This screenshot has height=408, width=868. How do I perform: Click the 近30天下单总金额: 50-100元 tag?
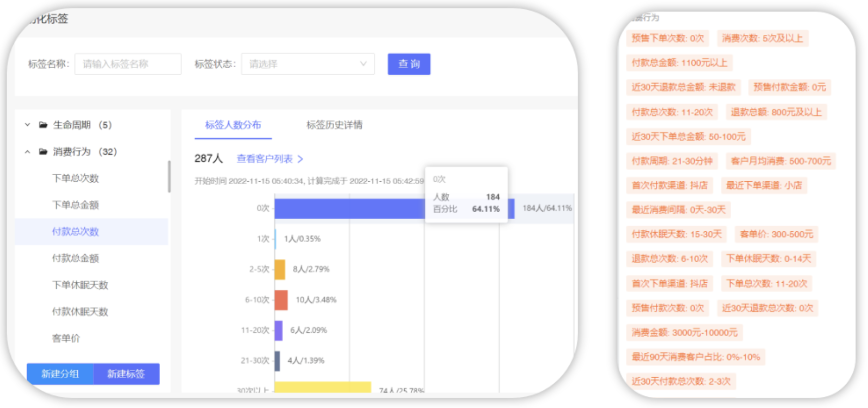pos(689,136)
